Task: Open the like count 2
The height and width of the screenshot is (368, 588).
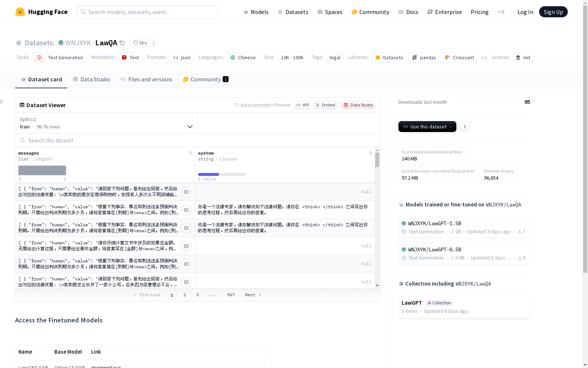Action: point(154,43)
